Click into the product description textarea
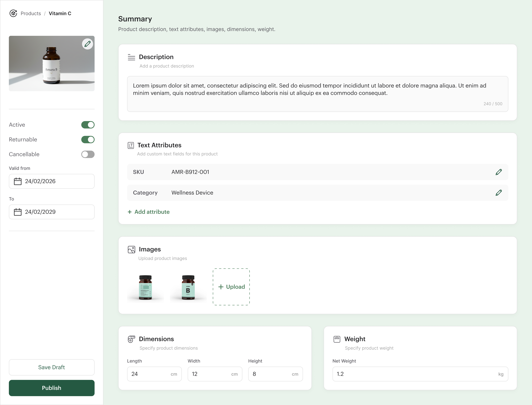532x405 pixels. tap(318, 94)
